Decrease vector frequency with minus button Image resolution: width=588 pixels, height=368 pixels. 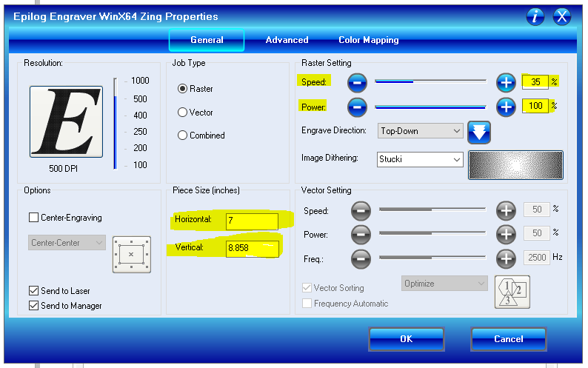pos(361,259)
